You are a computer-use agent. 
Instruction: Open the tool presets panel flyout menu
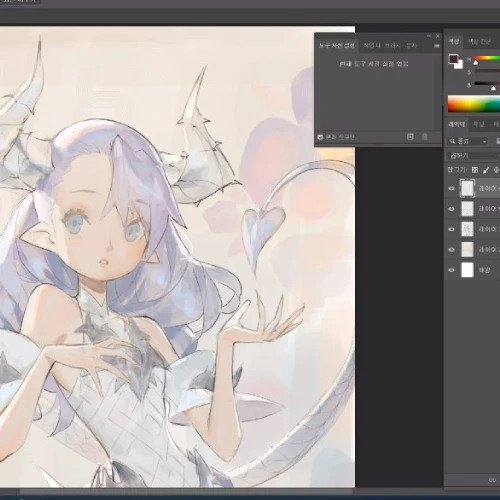437,46
